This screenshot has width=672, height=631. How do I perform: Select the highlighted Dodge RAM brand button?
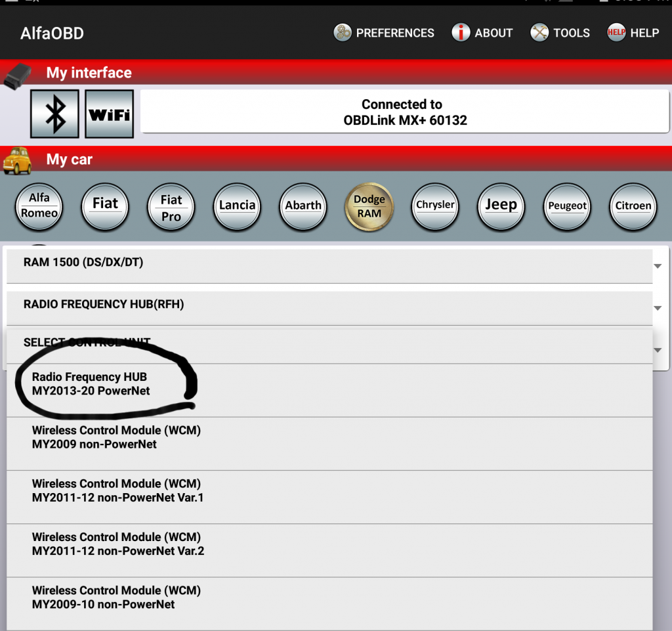369,207
